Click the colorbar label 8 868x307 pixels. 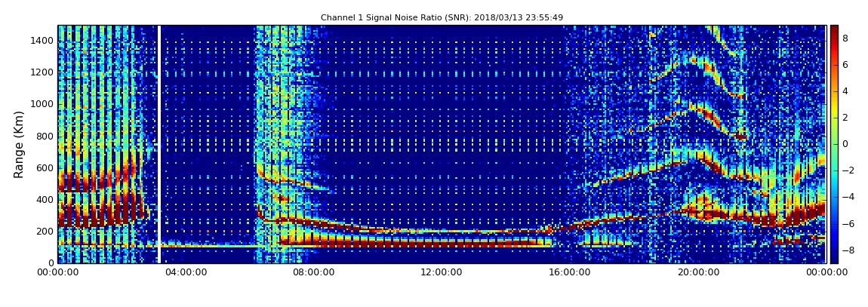click(845, 38)
